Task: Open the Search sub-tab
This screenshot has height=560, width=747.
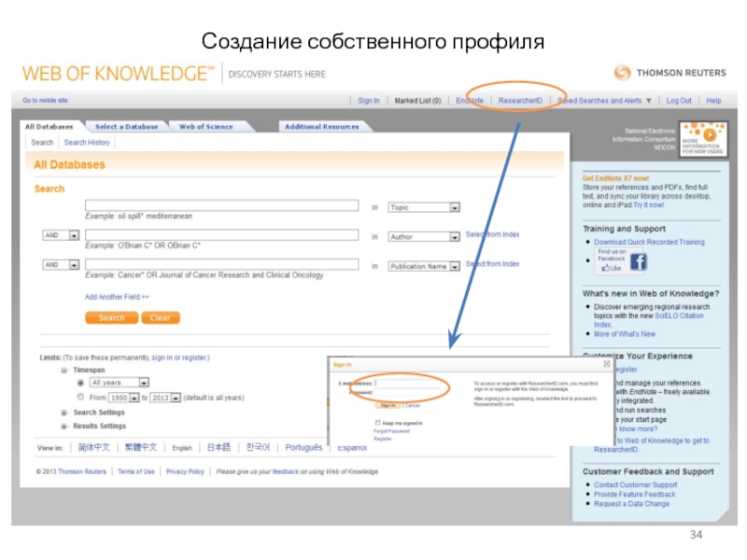Action: tap(42, 143)
